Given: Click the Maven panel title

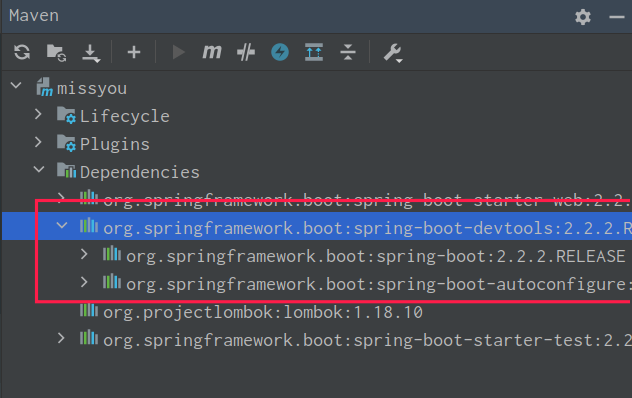Looking at the screenshot, I should [34, 16].
